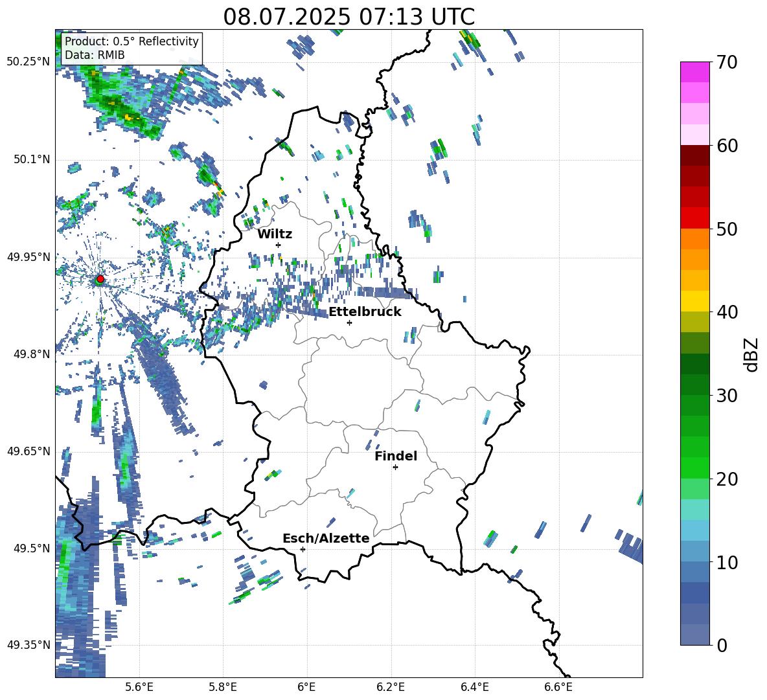Click the 49.8°N latitude label

click(x=31, y=354)
